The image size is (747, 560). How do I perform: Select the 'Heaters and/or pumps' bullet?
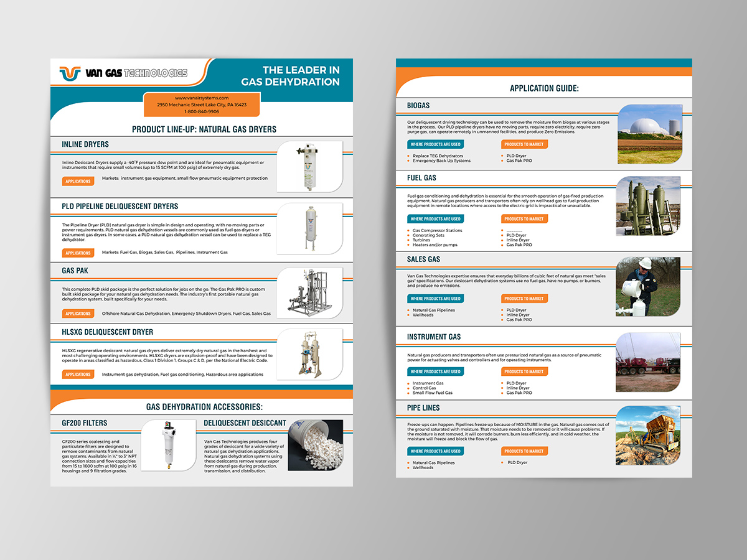[x=435, y=245]
